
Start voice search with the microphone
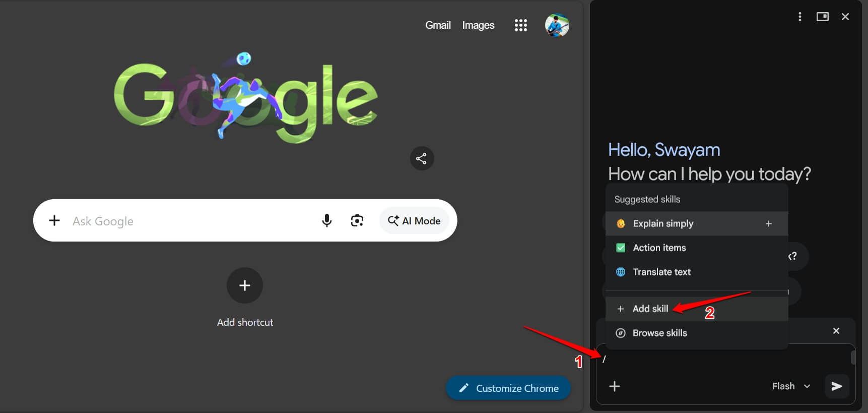point(327,220)
